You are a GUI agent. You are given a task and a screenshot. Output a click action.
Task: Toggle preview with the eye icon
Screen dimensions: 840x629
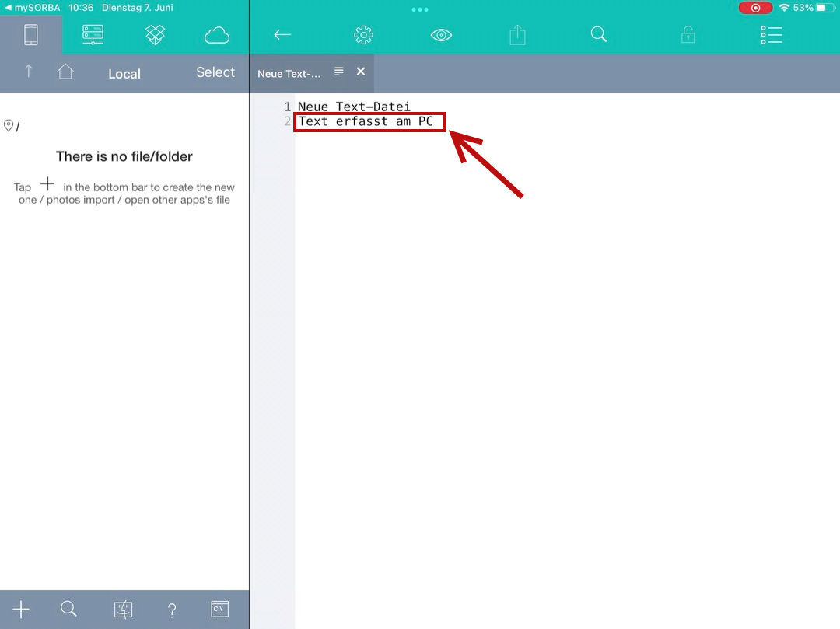tap(441, 35)
